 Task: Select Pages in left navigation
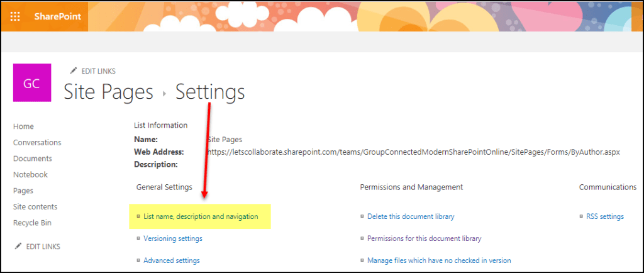23,191
